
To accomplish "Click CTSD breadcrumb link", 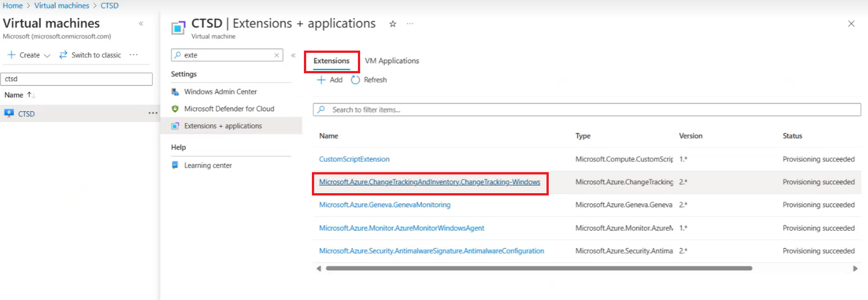I will point(110,5).
